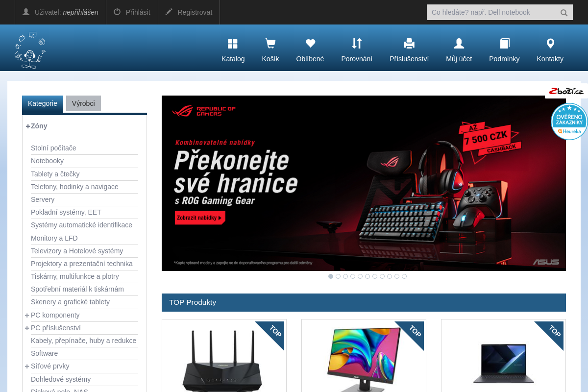Open Kabely, přepínače, huby a redukce
This screenshot has height=392, width=588.
point(83,341)
